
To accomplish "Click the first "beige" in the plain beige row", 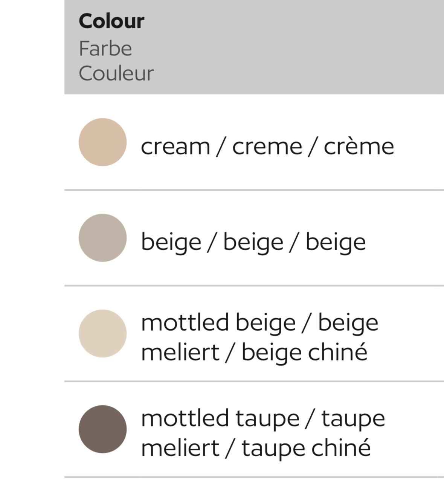I will pos(171,242).
